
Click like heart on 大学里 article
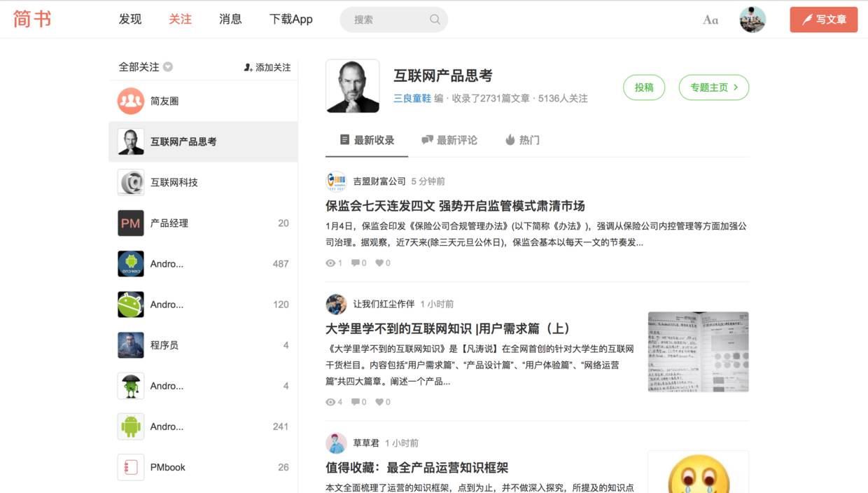tap(379, 402)
